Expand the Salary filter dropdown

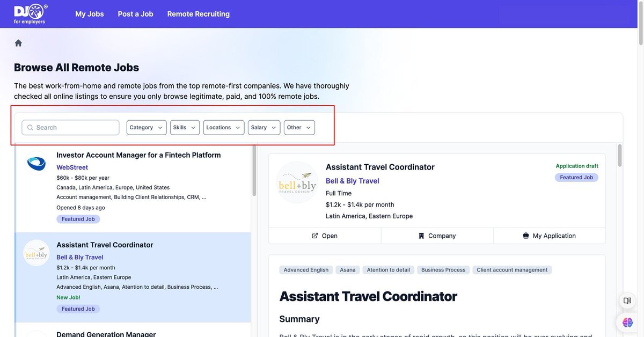click(264, 128)
